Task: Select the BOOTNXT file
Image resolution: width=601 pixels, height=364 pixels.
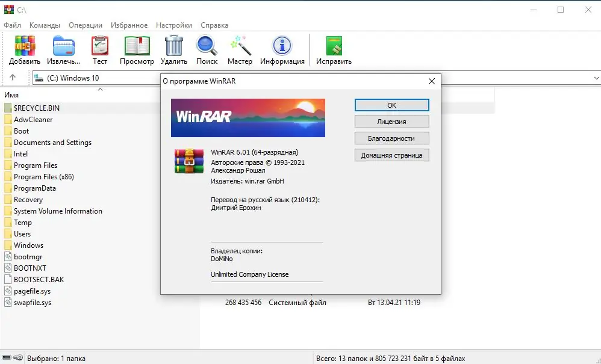Action: click(30, 268)
